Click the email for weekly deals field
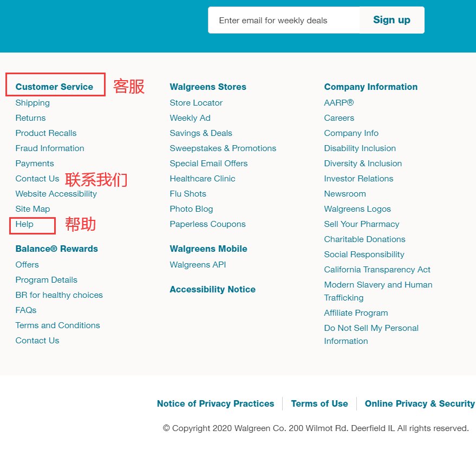Screen dimensions: 476x450 (x=284, y=20)
